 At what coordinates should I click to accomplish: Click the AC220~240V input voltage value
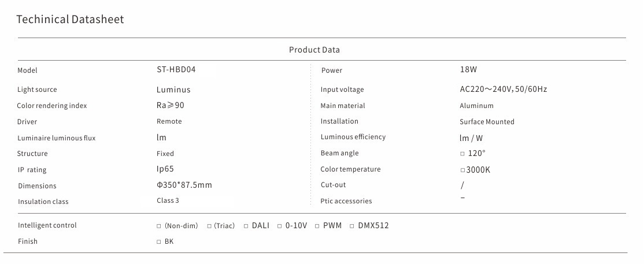coord(503,90)
